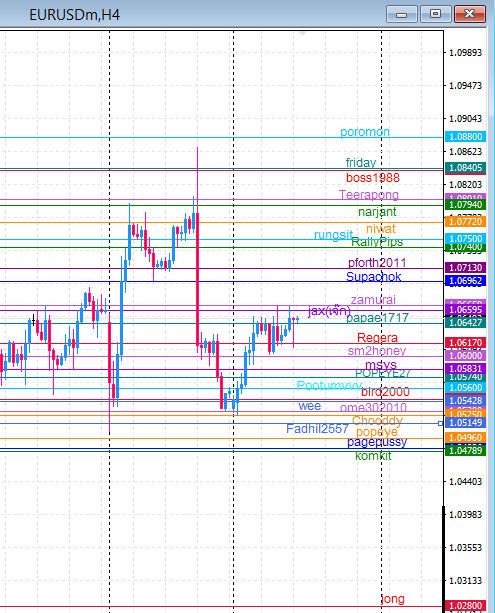Close the EURUSDm chart window
Screen dimensions: 495x613
point(470,14)
